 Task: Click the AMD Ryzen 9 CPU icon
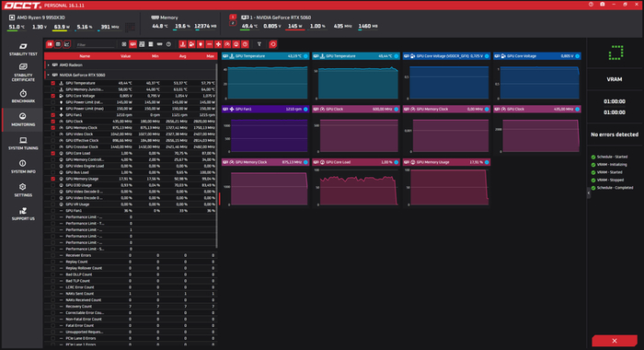tap(12, 17)
